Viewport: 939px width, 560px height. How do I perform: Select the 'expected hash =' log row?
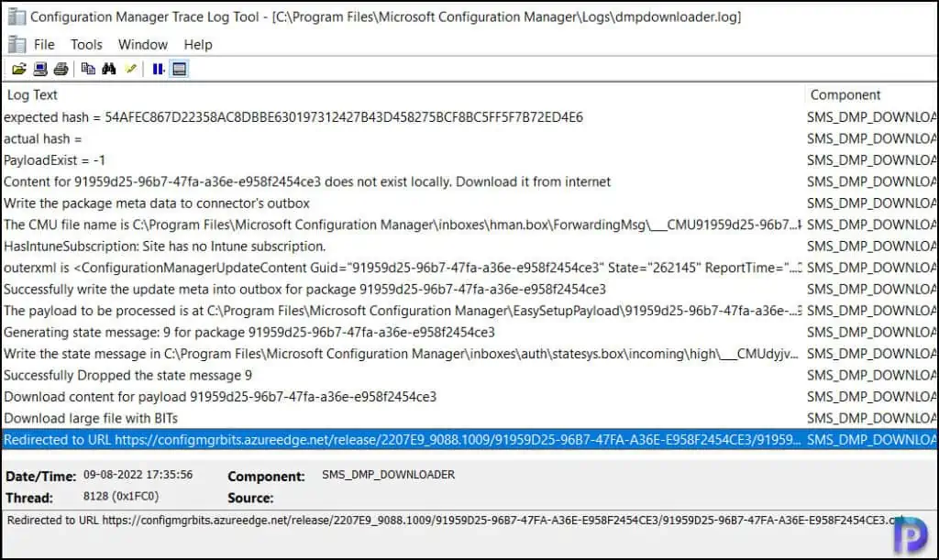tap(469, 117)
